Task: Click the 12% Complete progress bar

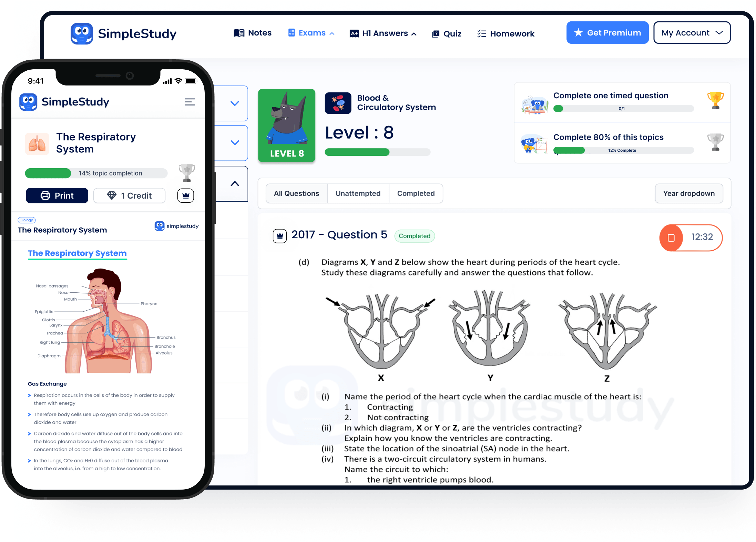Action: point(623,150)
